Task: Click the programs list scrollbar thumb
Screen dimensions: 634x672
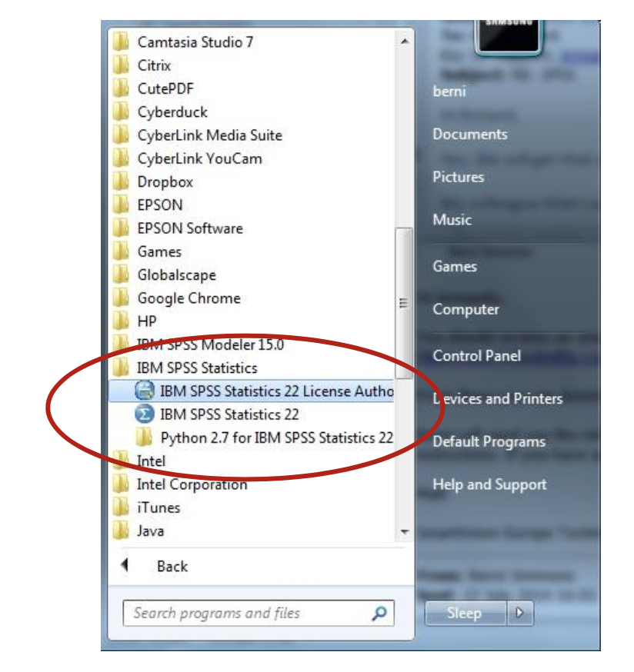Action: tap(404, 304)
